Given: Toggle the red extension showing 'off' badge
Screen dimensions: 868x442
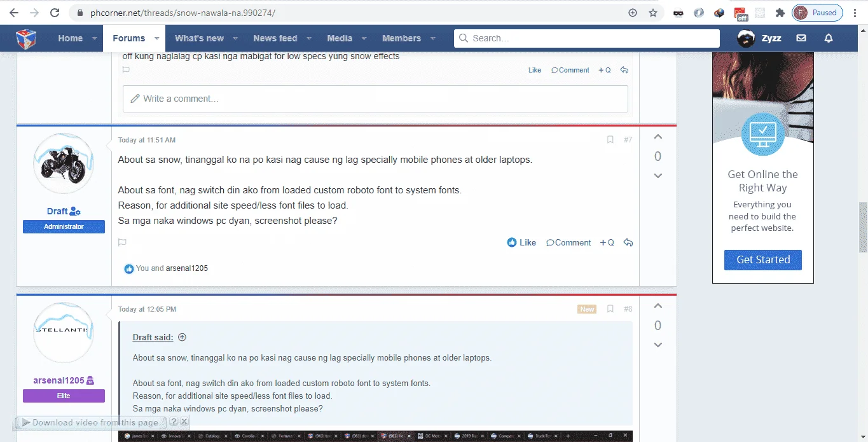Looking at the screenshot, I should coord(740,13).
